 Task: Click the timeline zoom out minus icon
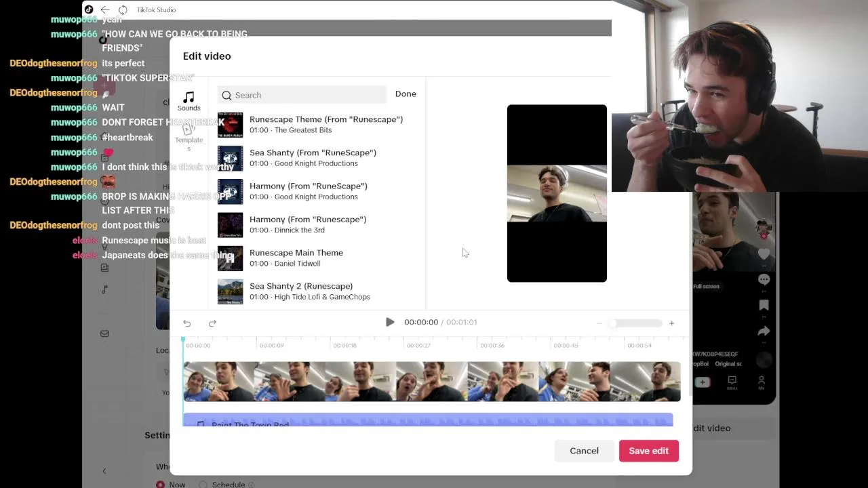[x=599, y=323]
